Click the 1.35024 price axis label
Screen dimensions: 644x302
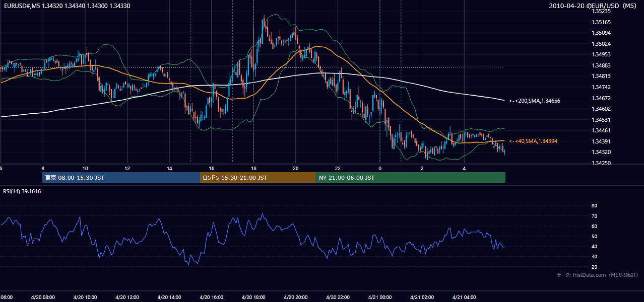[x=601, y=44]
